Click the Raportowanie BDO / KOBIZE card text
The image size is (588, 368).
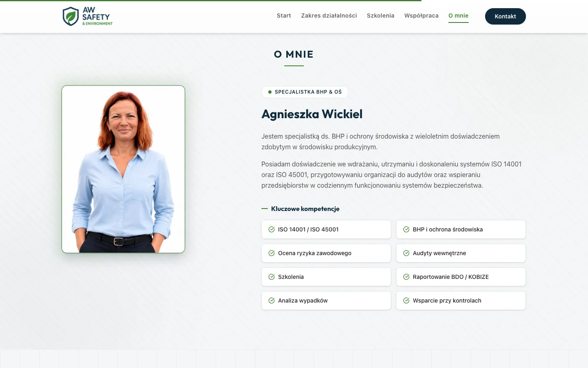(451, 277)
